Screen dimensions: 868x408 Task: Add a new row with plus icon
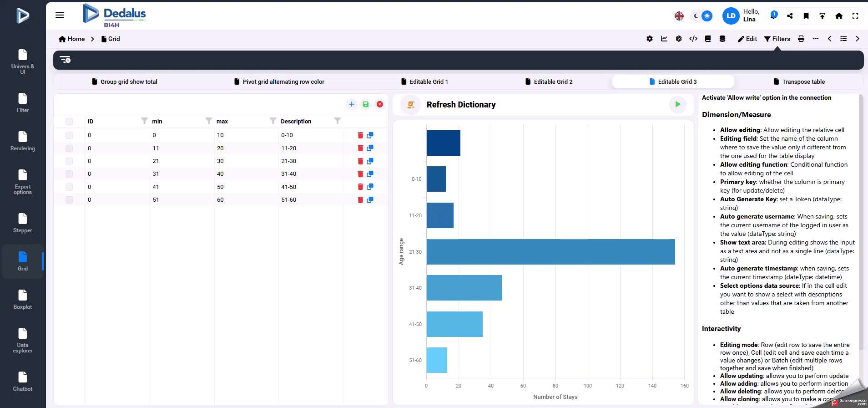pos(352,104)
